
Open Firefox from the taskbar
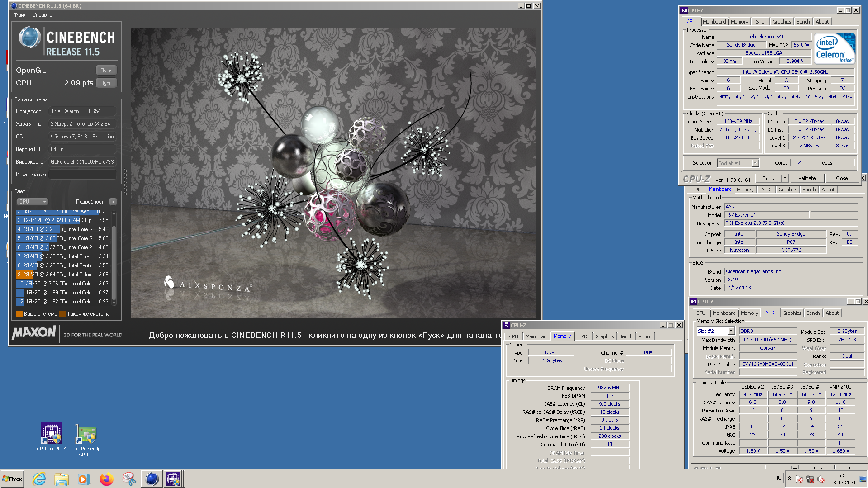pyautogui.click(x=106, y=479)
